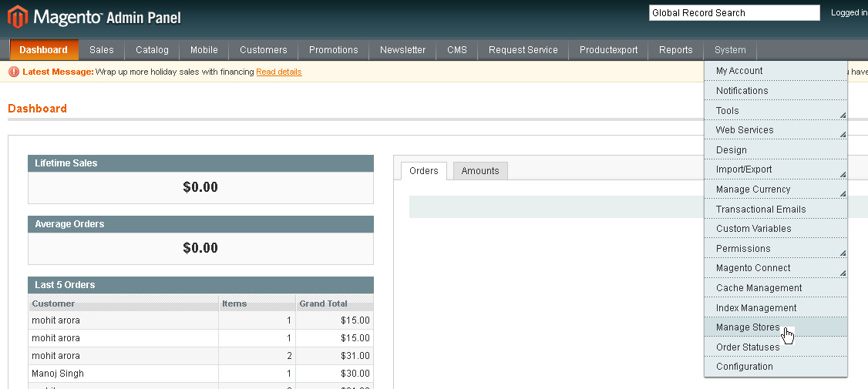Screen dimensions: 868x389
Task: Open the Customers menu
Action: [x=264, y=50]
